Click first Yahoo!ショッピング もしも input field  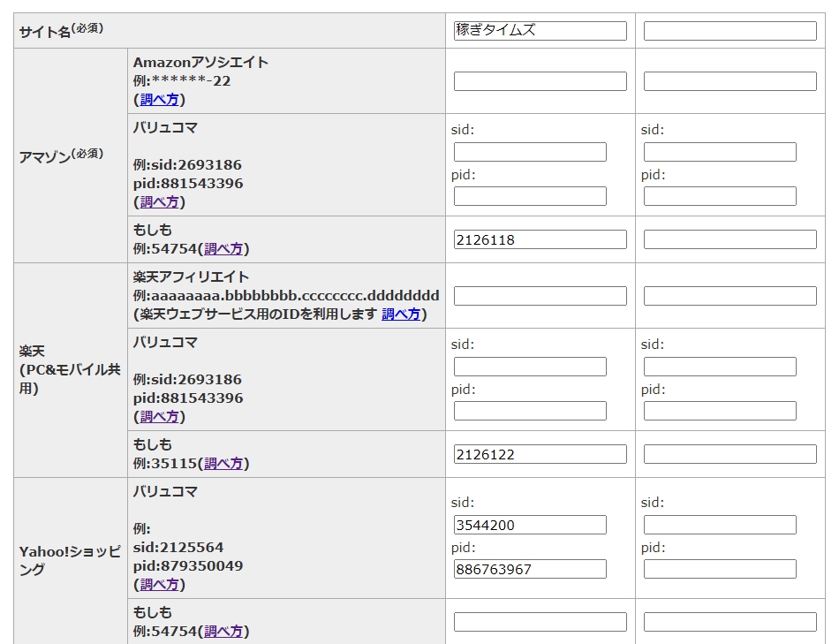point(540,622)
